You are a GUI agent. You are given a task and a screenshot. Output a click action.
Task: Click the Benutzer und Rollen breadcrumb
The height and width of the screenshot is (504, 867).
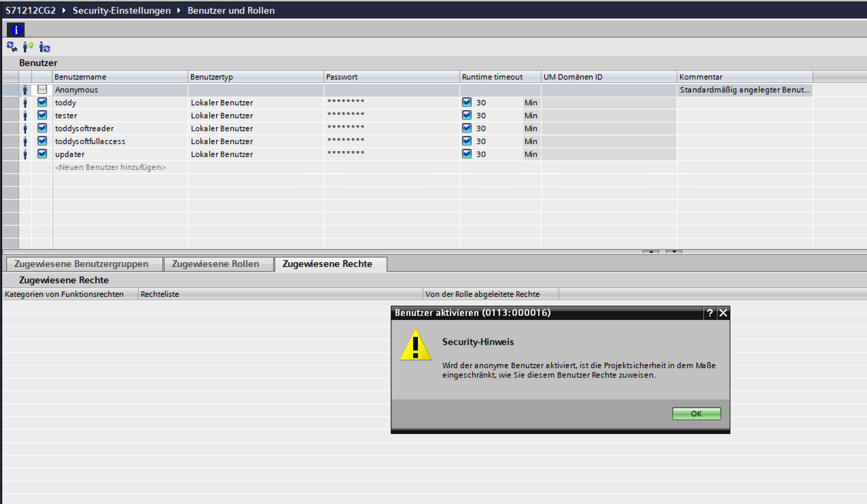[x=231, y=11]
